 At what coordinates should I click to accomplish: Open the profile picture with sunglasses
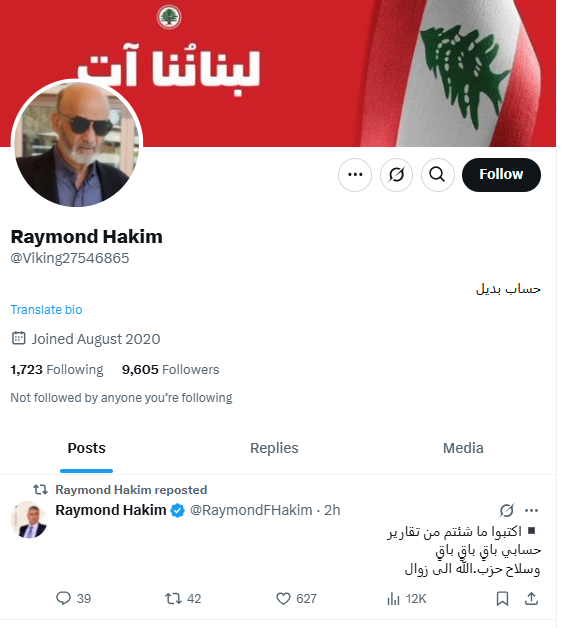coord(77,143)
